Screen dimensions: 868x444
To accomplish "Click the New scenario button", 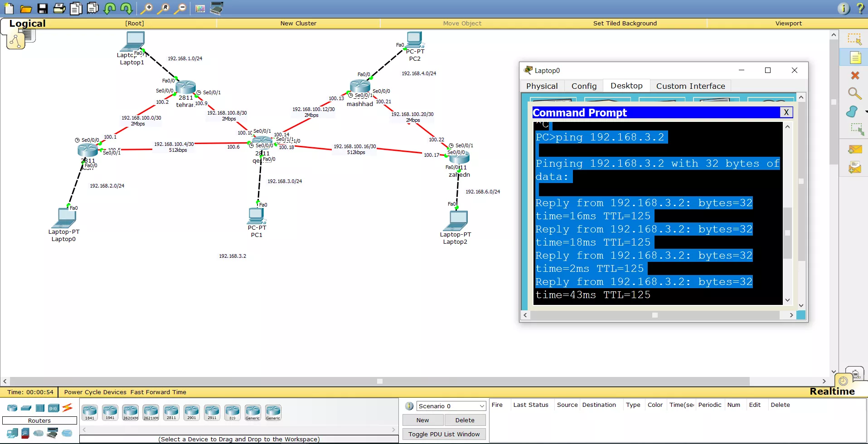I will pyautogui.click(x=422, y=420).
